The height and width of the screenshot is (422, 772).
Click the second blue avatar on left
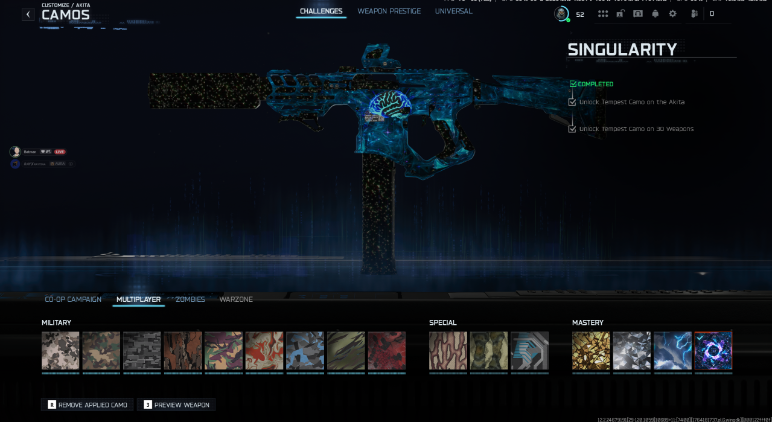(x=15, y=163)
